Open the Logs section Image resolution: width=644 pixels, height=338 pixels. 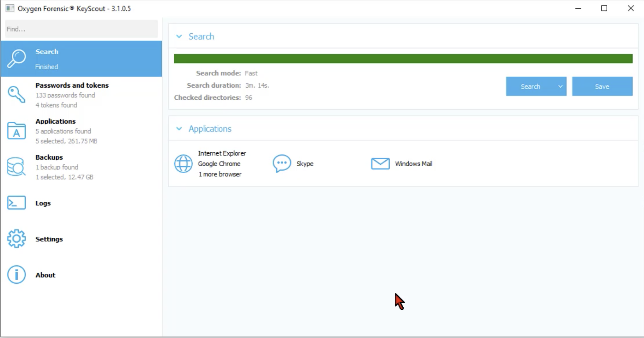point(81,203)
